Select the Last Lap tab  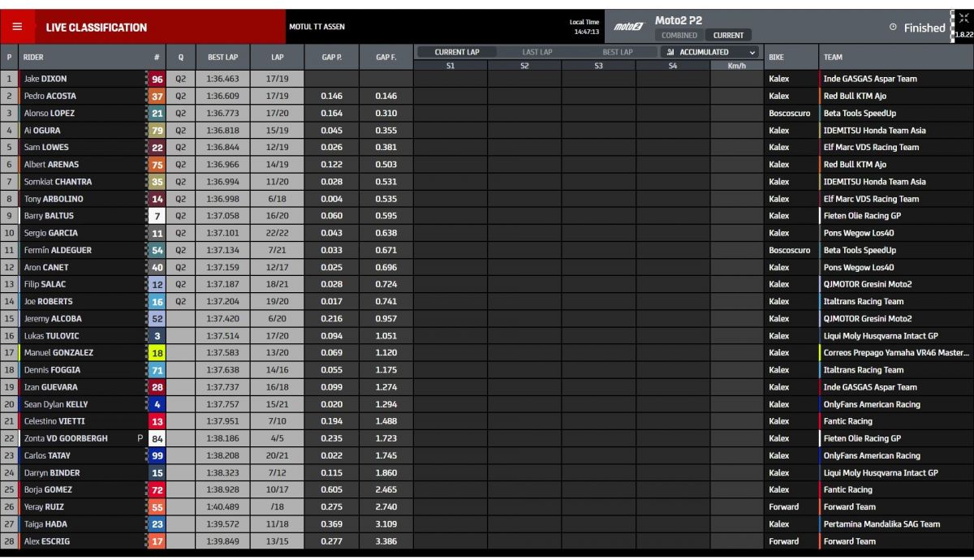(537, 52)
